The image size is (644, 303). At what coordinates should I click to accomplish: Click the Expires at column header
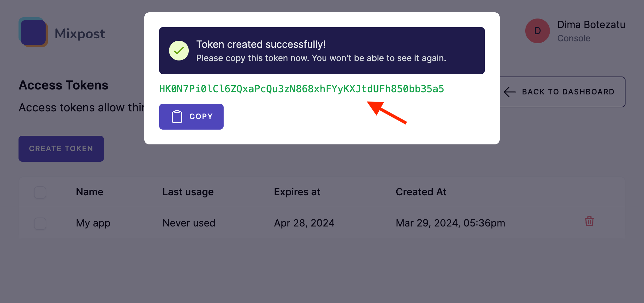click(297, 192)
